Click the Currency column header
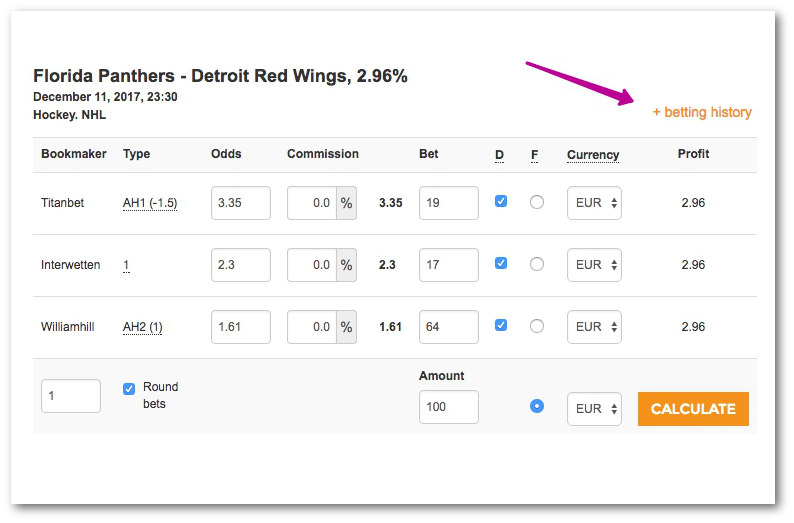 click(593, 154)
